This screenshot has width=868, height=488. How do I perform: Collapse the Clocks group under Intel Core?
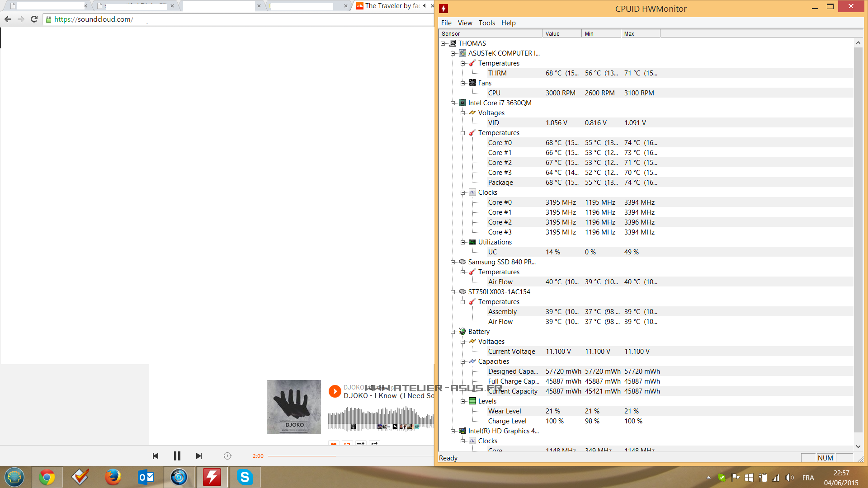coord(462,192)
